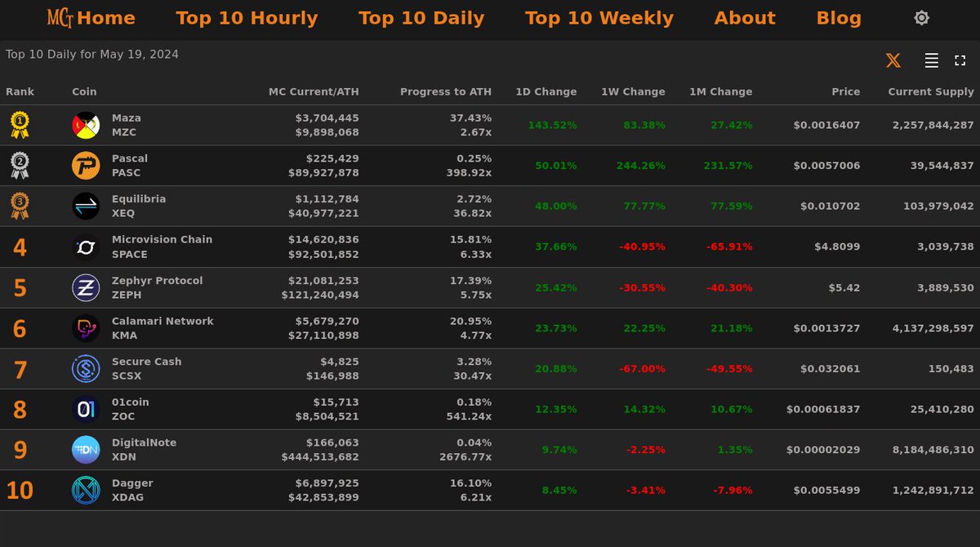Click the Equilibria coin logo
Image resolution: width=980 pixels, height=547 pixels.
pos(86,207)
